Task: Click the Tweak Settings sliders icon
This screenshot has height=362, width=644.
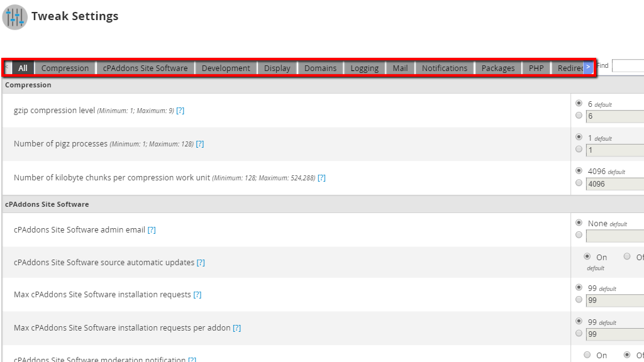Action: 15,17
